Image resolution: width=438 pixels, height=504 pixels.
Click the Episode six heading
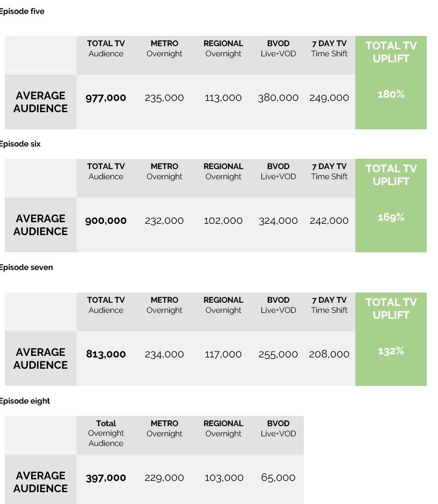click(20, 144)
